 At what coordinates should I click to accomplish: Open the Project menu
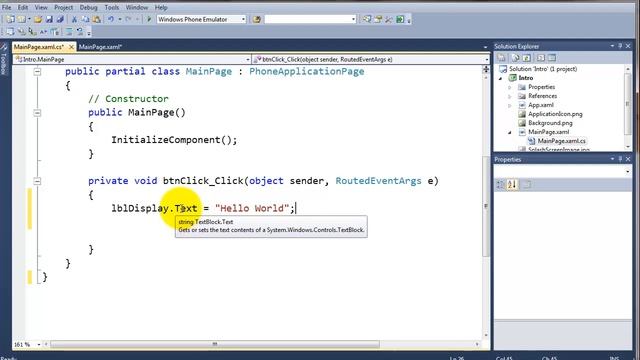point(64,7)
